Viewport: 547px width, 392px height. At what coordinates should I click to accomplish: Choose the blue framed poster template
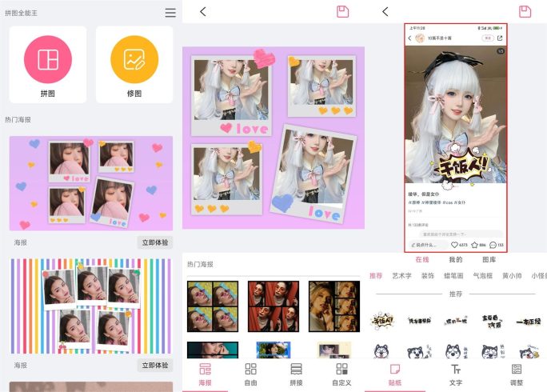pyautogui.click(x=273, y=350)
